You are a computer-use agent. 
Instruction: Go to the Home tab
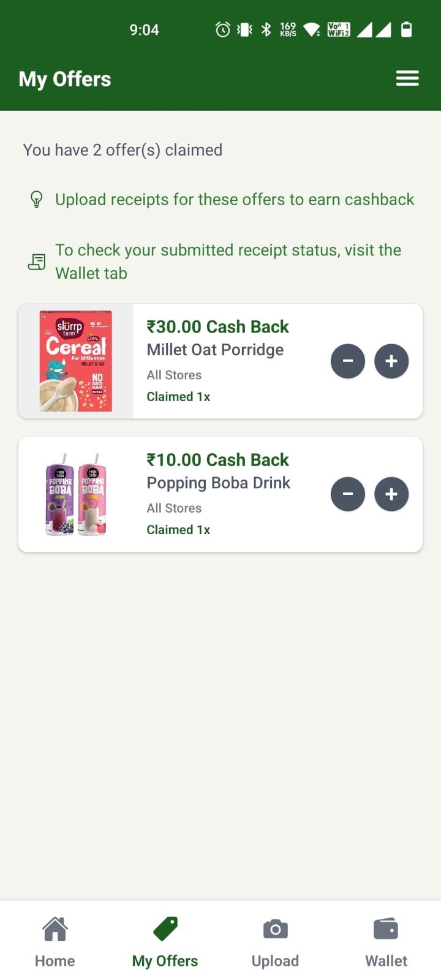[55, 942]
